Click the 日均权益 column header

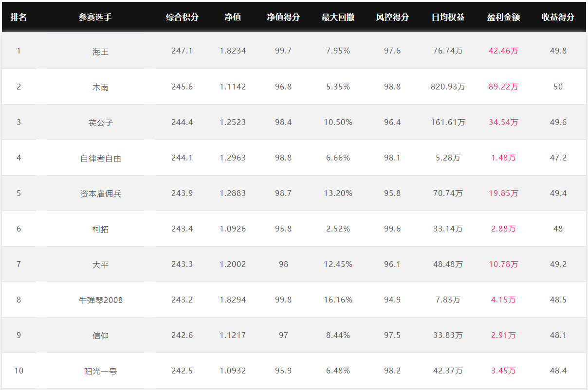[448, 17]
